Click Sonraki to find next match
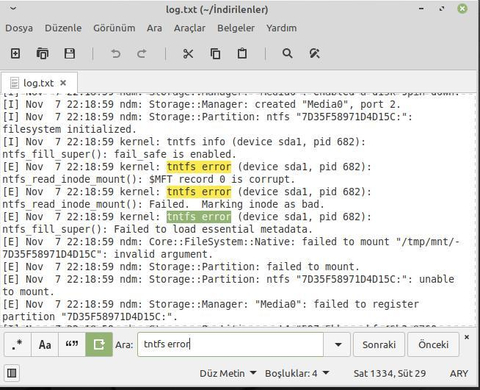The width and height of the screenshot is (480, 390). 379,344
